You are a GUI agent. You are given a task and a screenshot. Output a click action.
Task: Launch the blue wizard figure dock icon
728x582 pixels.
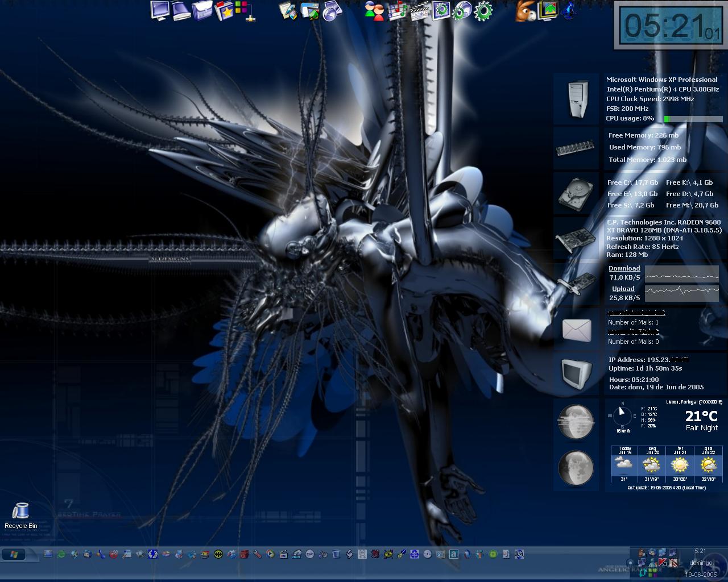point(569,11)
